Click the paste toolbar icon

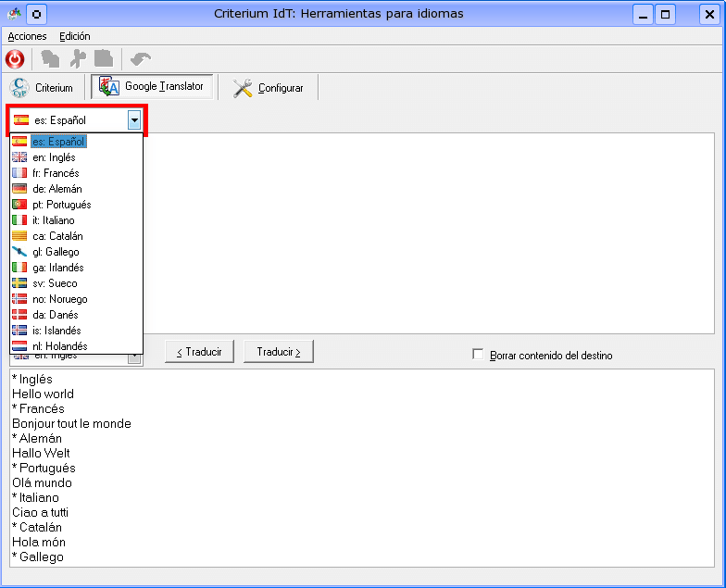coord(104,59)
